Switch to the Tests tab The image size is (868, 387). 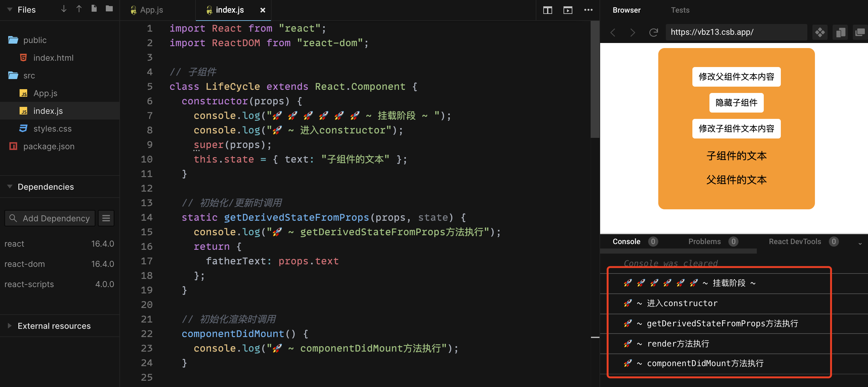click(x=680, y=10)
